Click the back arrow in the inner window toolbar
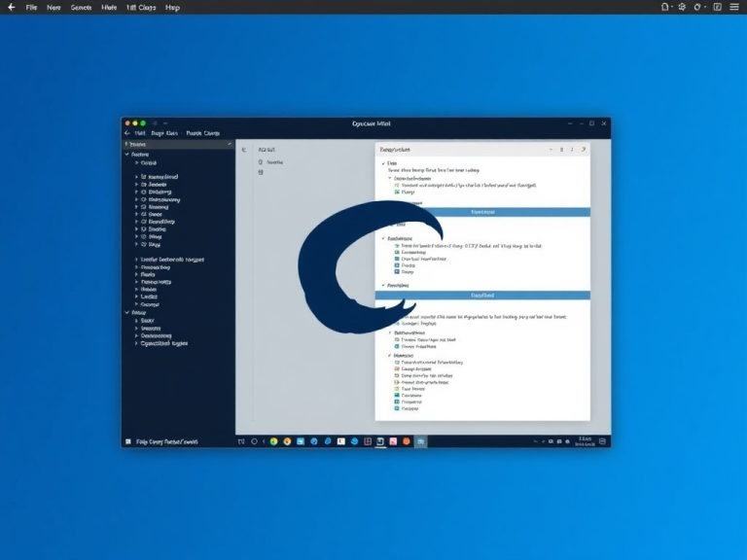 127,133
